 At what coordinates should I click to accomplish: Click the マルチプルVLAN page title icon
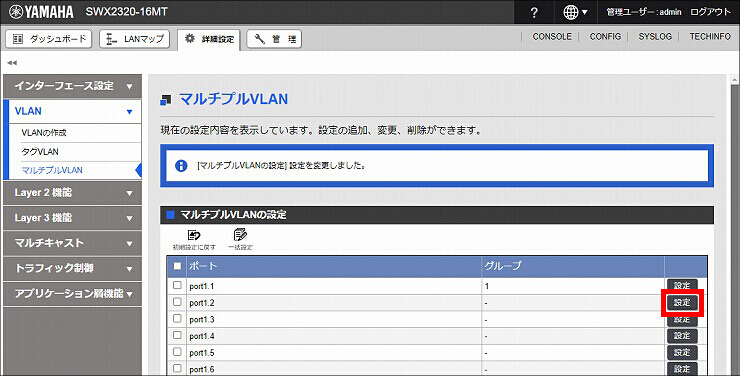(x=166, y=100)
